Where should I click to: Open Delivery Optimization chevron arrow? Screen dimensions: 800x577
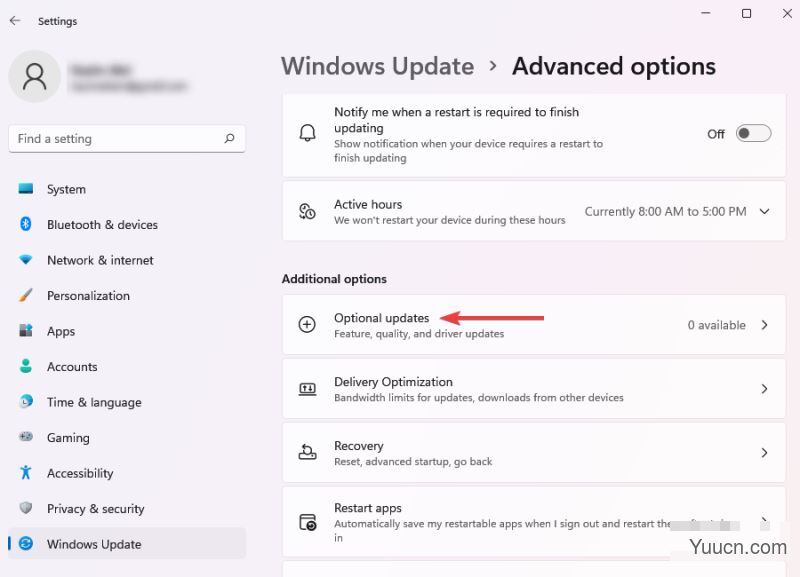(764, 389)
